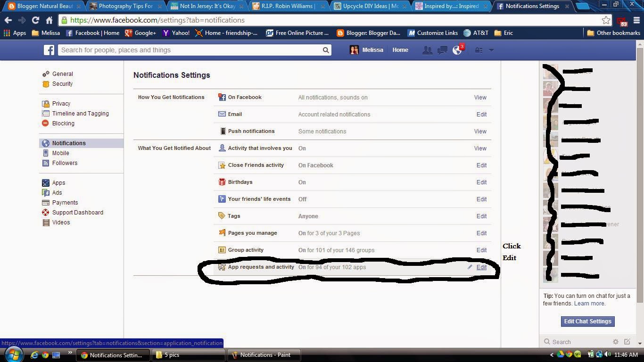Viewport: 644px width, 362px height.
Task: Open the Melissa bookmarks folder
Action: pyautogui.click(x=46, y=33)
